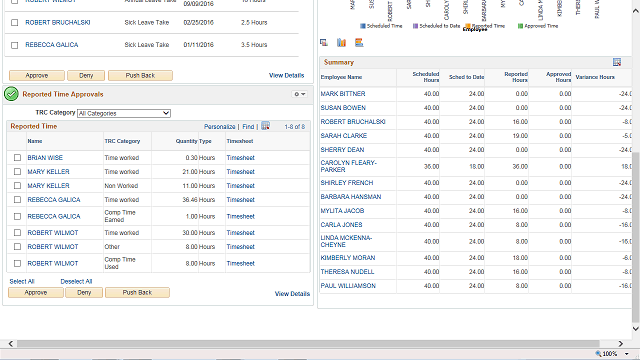Open MARY KELLER's Time worked Timesheet link
Screen dimensions: 640x360
[240, 172]
